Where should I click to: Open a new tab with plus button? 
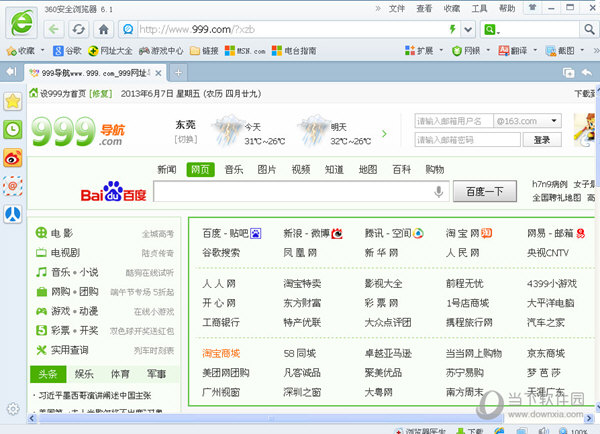(x=178, y=73)
